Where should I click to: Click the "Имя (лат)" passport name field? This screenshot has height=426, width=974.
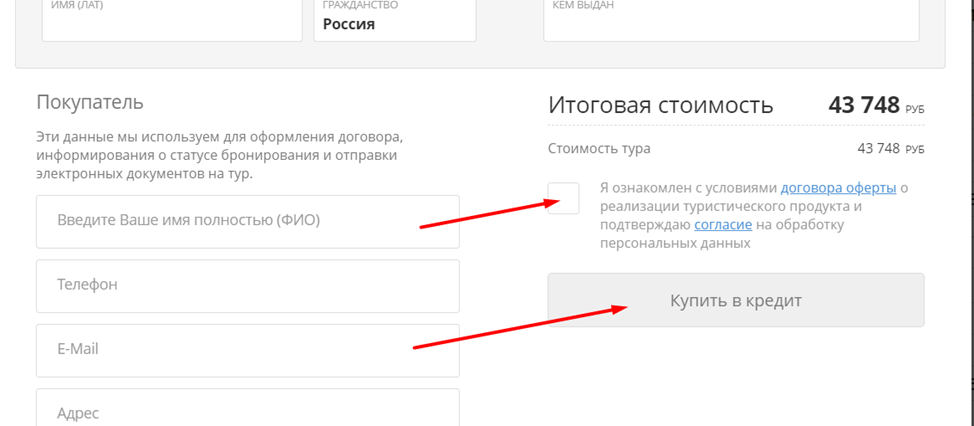(x=171, y=22)
